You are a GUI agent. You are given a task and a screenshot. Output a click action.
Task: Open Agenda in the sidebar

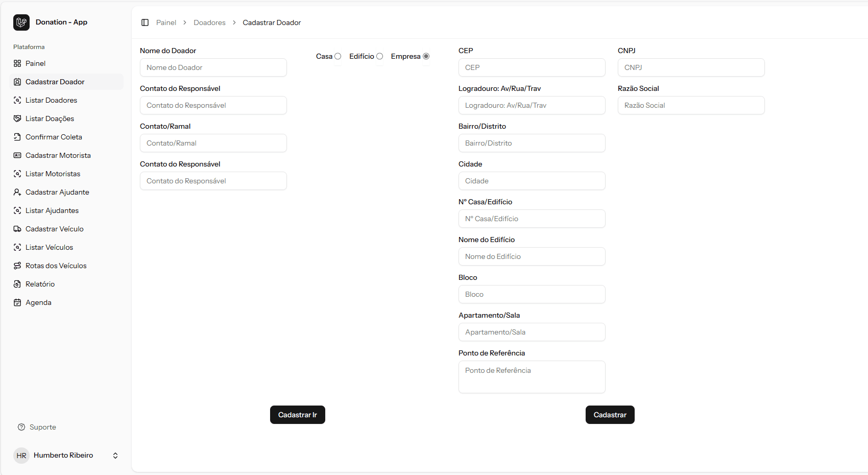pos(66,302)
